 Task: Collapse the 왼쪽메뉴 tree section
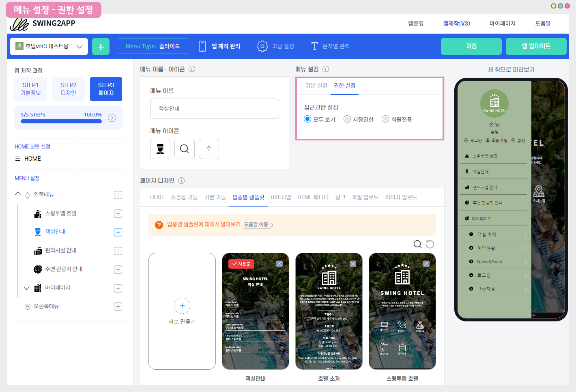tap(18, 194)
